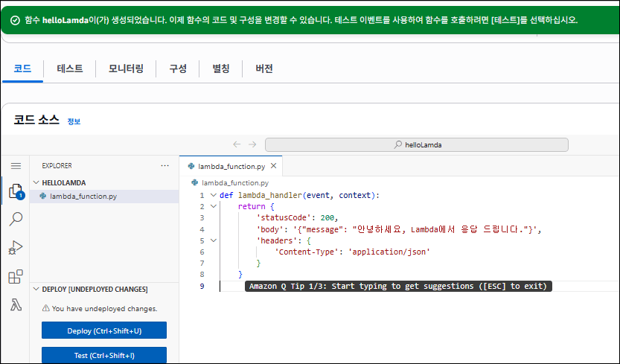Click 'application/json' string on line 6
The image size is (620, 364).
(389, 252)
